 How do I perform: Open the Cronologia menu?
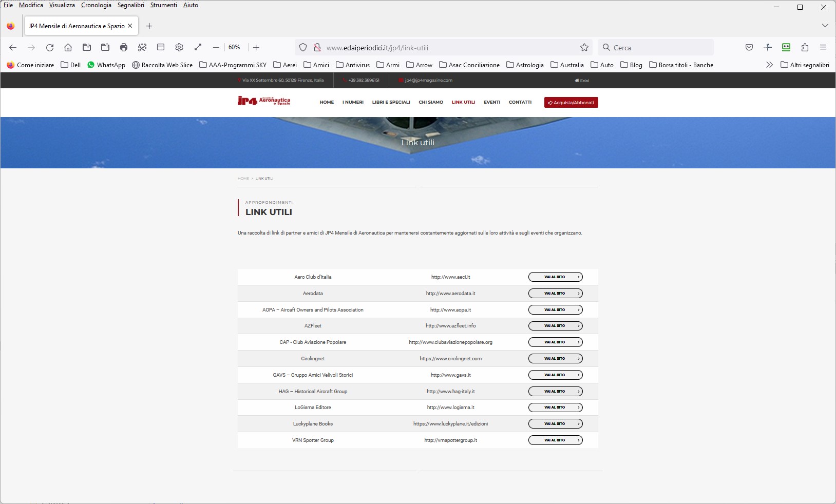coord(96,5)
